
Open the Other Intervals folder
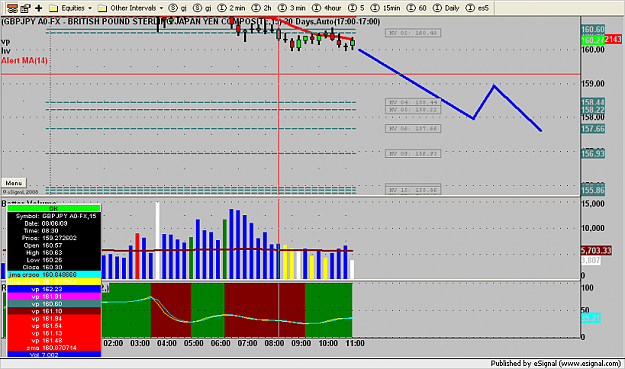point(127,8)
